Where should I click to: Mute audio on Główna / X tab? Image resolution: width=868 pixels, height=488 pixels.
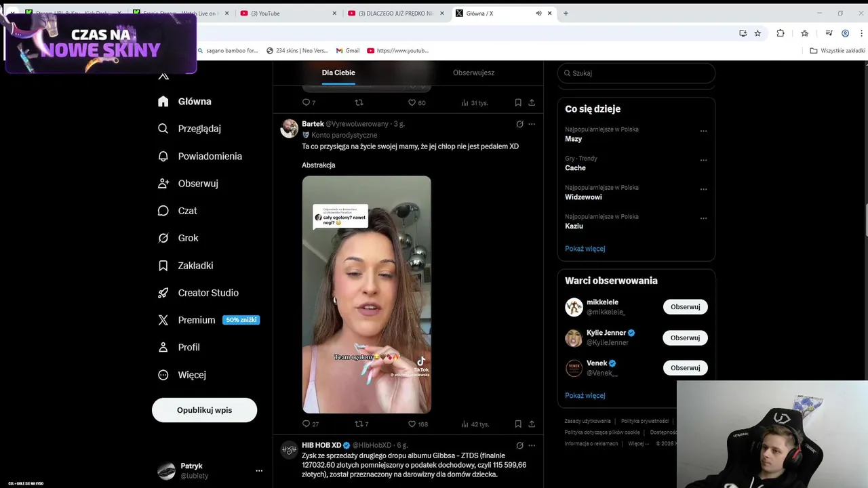coord(538,13)
